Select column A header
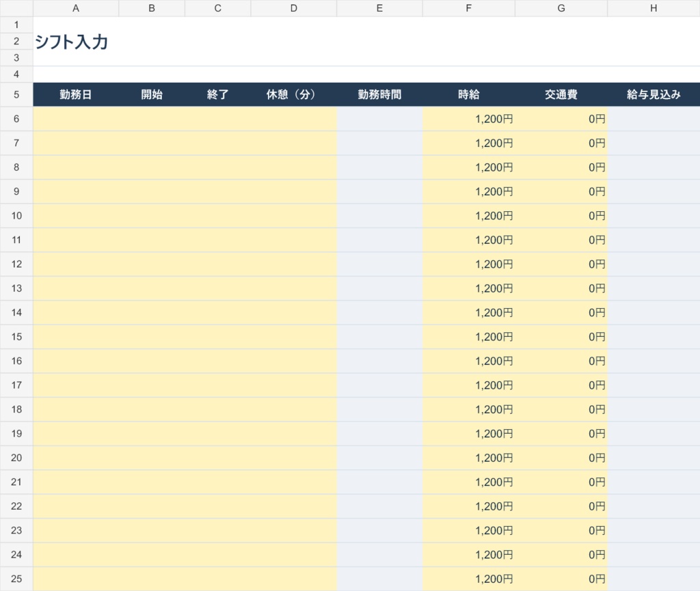This screenshot has width=700, height=591. [x=76, y=8]
